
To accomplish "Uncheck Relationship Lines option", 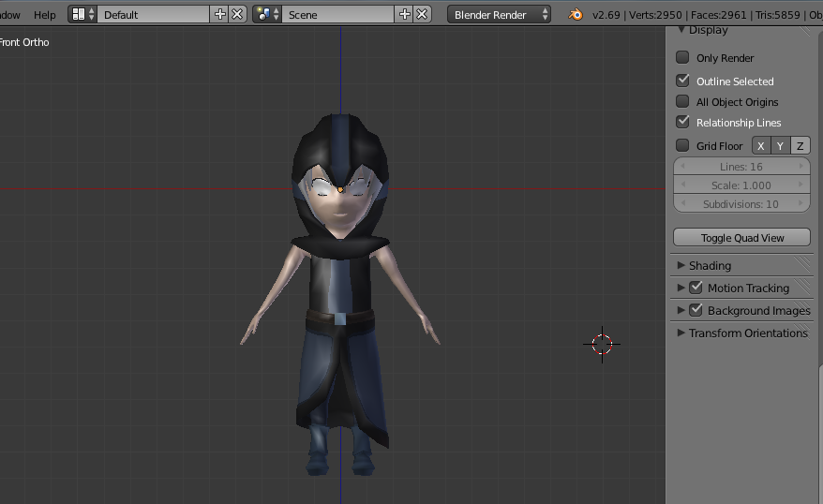I will (682, 122).
